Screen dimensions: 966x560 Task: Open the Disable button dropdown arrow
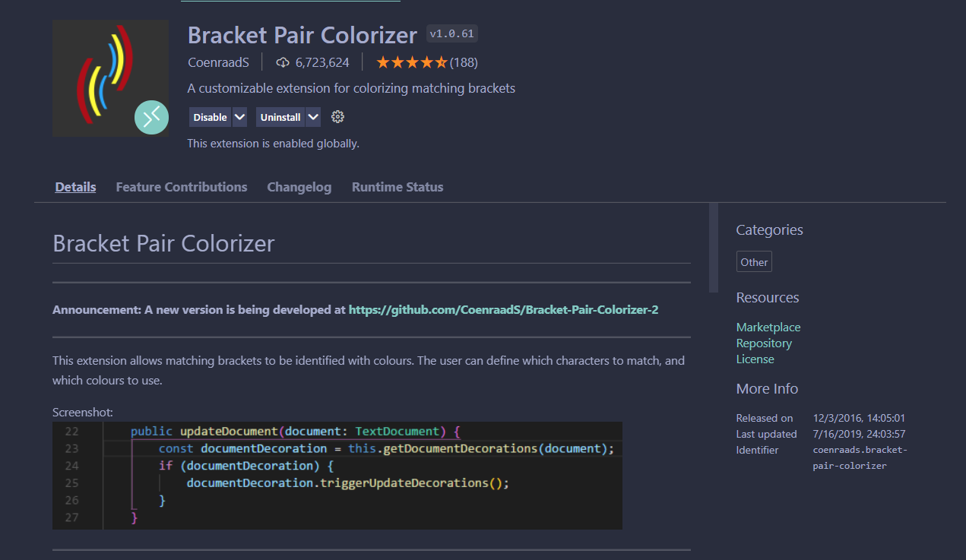238,116
